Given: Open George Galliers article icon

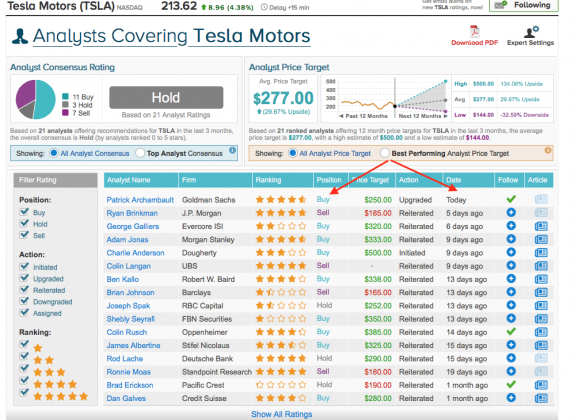Looking at the screenshot, I should [x=541, y=226].
